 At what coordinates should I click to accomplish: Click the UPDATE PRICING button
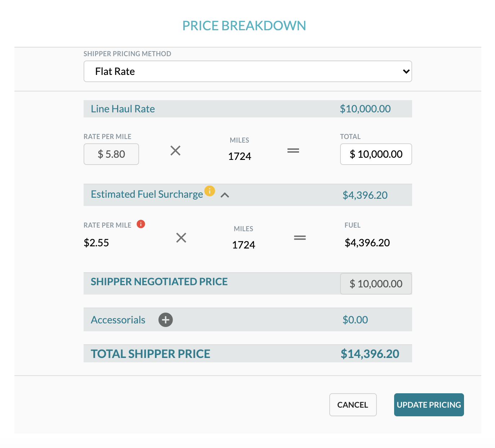[428, 405]
